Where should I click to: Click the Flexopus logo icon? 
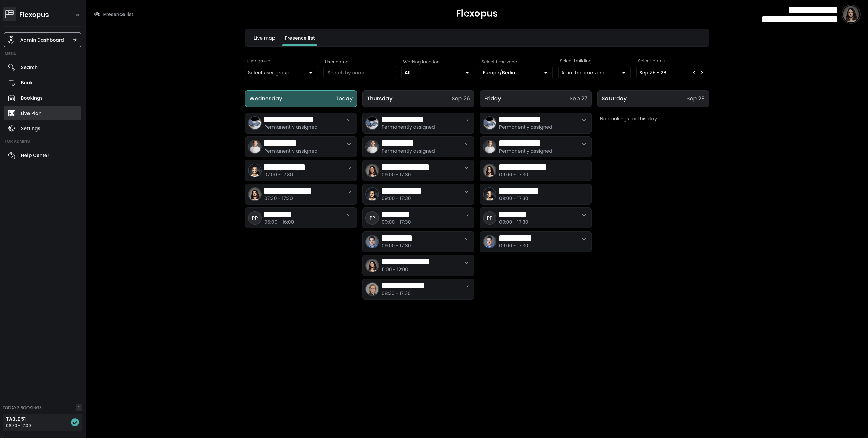coord(10,14)
